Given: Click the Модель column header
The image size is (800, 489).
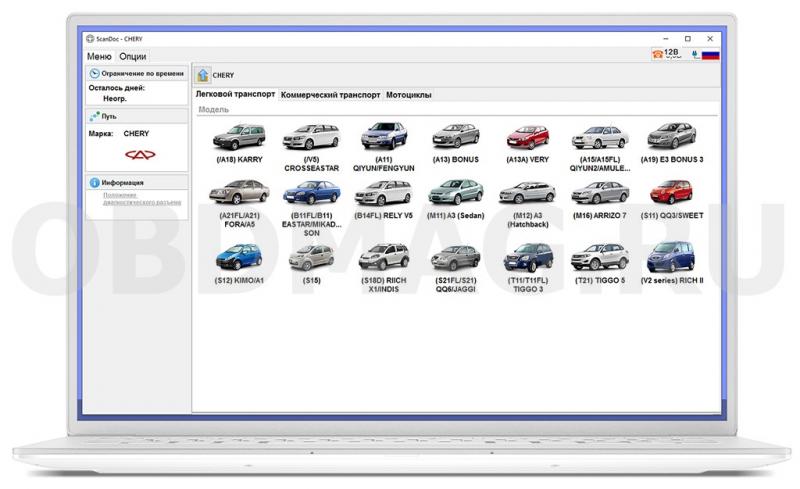Looking at the screenshot, I should [214, 109].
